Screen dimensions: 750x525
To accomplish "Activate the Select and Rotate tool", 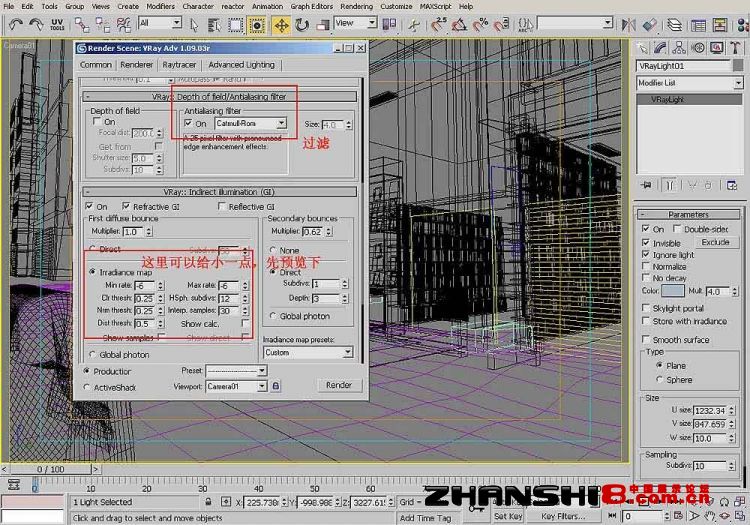I will (x=302, y=25).
